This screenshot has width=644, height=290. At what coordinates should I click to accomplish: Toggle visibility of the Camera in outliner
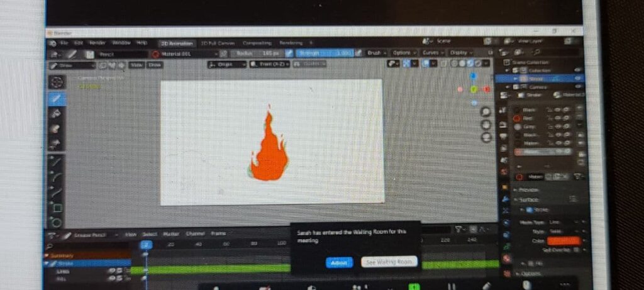point(578,87)
